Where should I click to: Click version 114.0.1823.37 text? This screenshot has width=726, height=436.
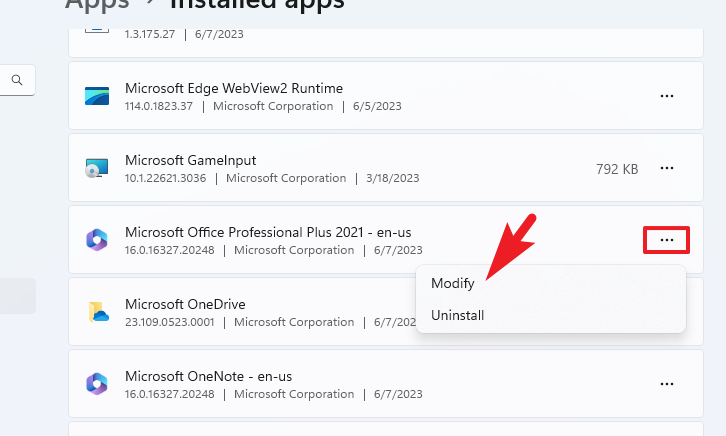159,106
